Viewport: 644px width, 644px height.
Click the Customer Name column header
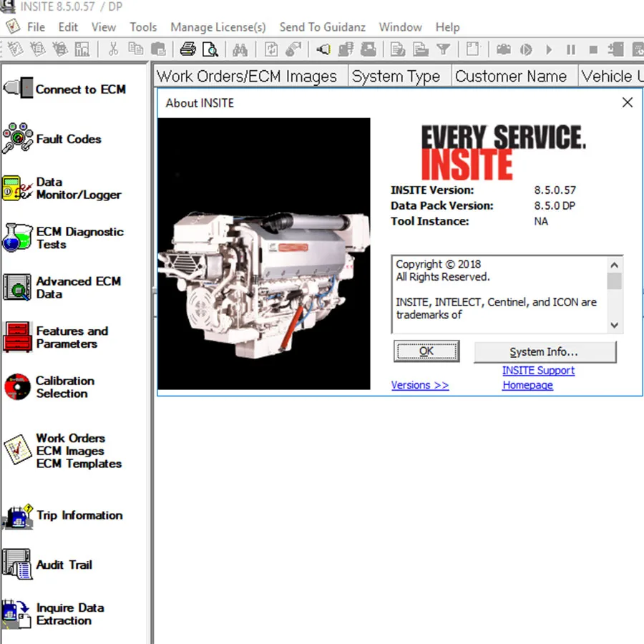(510, 76)
